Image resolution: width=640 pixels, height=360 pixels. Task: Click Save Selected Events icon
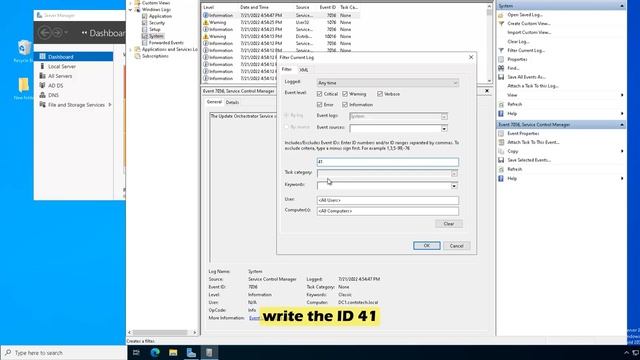click(x=501, y=160)
